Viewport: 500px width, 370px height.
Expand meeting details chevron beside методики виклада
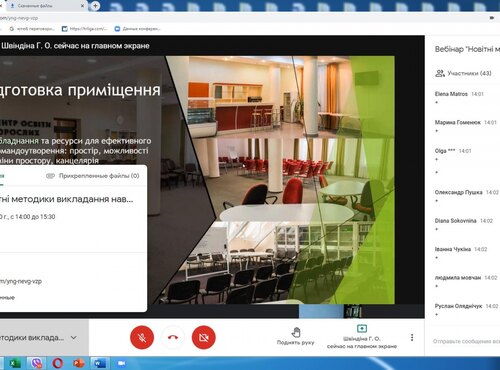tap(74, 337)
